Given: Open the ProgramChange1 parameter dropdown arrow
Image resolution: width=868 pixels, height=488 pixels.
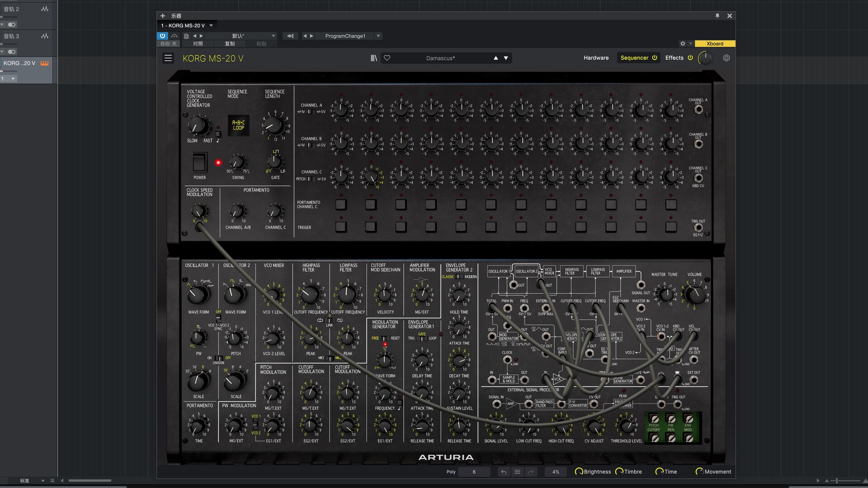Looking at the screenshot, I should 378,36.
